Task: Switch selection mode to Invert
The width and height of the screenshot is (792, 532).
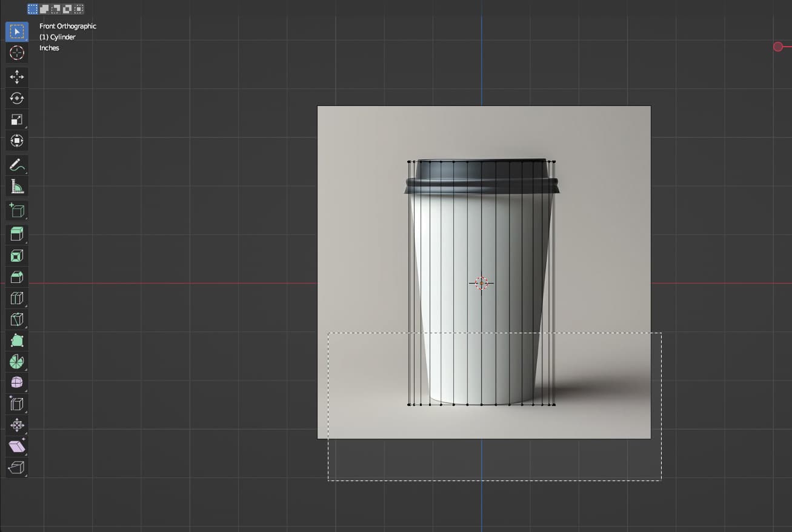Action: click(67, 9)
